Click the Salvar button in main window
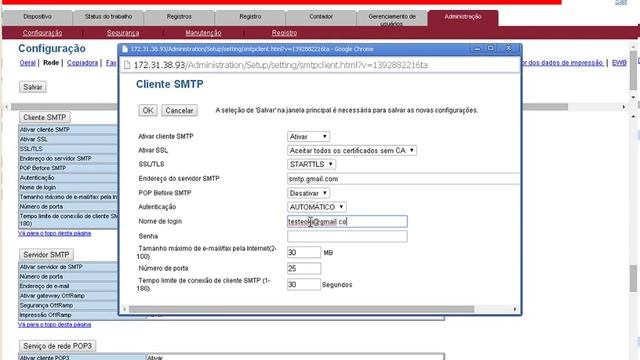This screenshot has height=360, width=640. point(33,87)
